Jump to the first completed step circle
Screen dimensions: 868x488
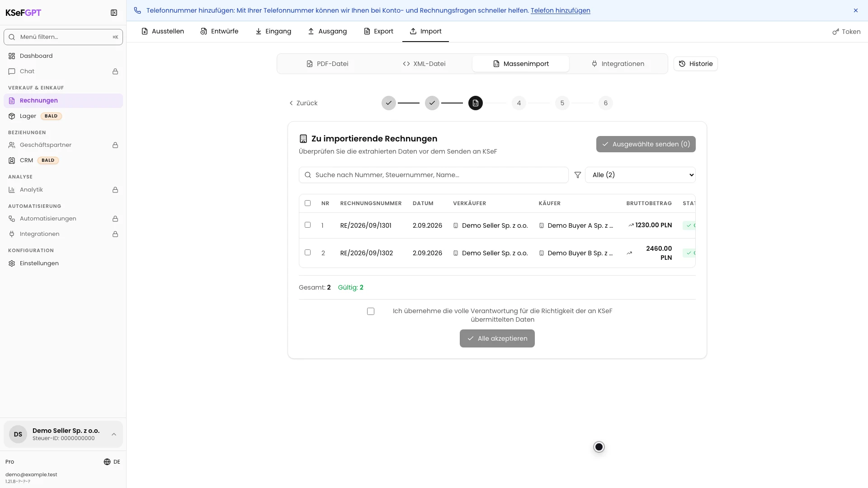[x=389, y=103]
